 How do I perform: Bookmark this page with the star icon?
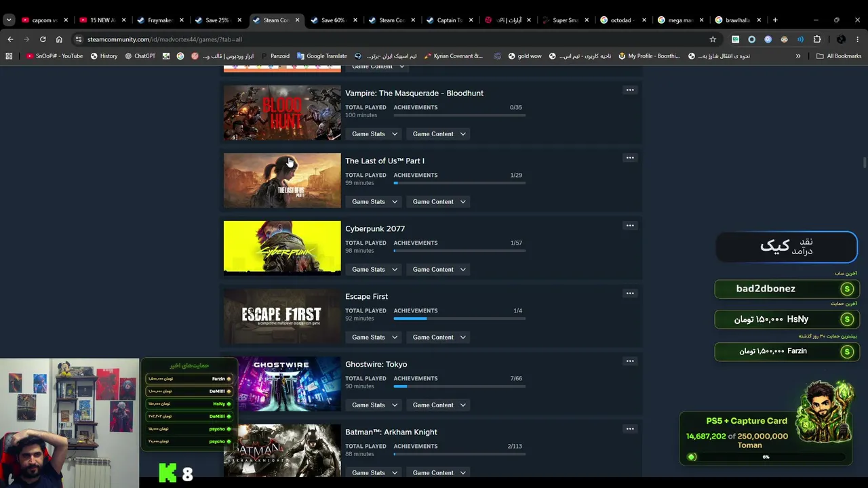(713, 39)
